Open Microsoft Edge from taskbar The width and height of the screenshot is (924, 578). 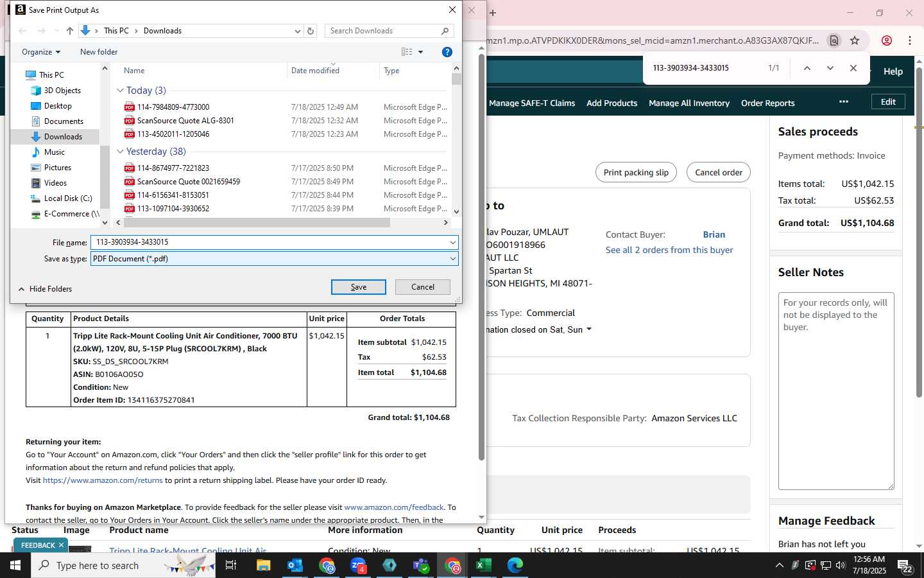[x=515, y=565]
